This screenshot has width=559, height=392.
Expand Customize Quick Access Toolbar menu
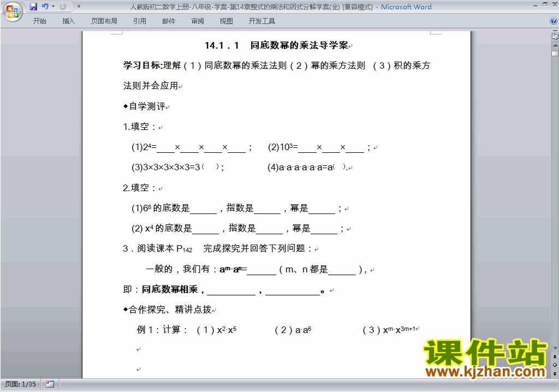click(x=79, y=7)
